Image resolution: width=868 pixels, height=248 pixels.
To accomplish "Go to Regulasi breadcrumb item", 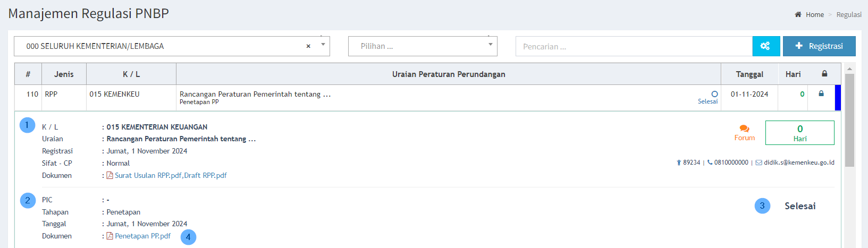I will 848,14.
